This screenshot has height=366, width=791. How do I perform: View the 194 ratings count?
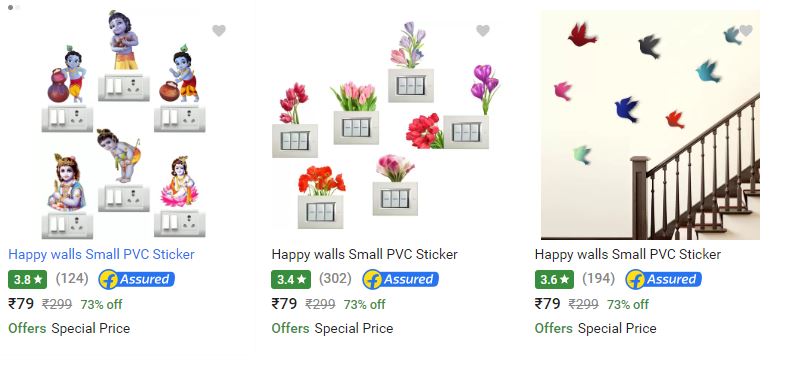pos(598,278)
